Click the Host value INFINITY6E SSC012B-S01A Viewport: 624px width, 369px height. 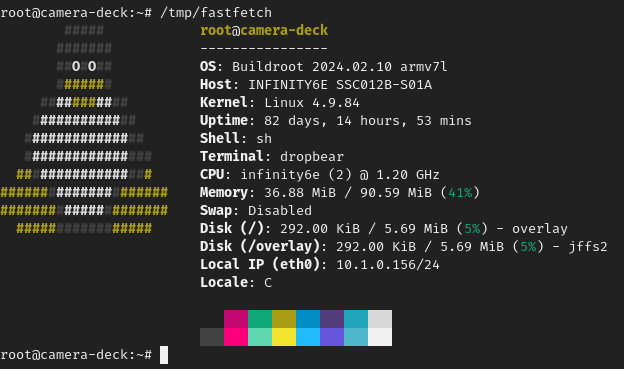coord(340,85)
